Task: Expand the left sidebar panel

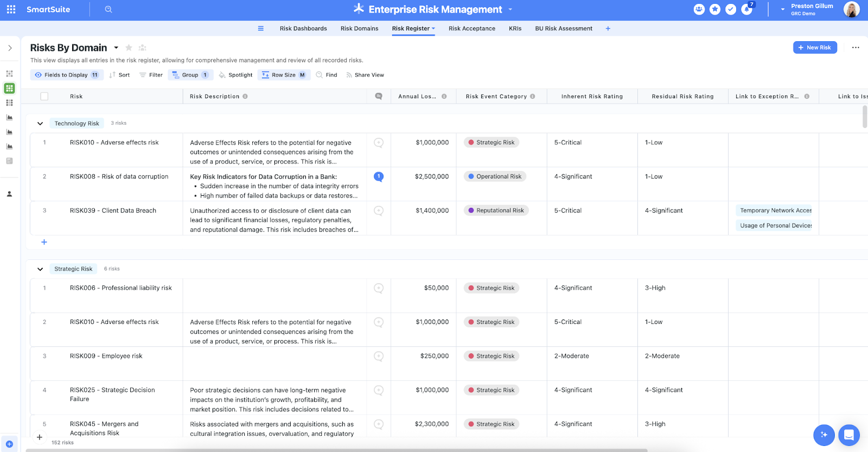Action: click(x=10, y=48)
